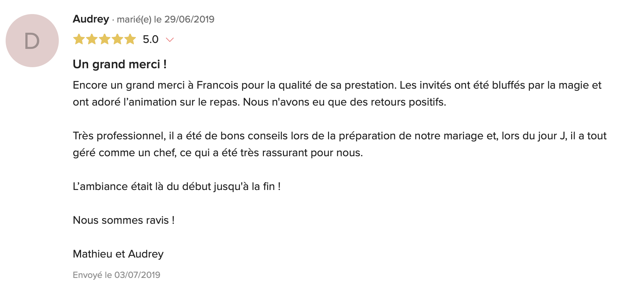Click the reviewer name Audrey
This screenshot has width=644, height=292.
click(x=91, y=19)
